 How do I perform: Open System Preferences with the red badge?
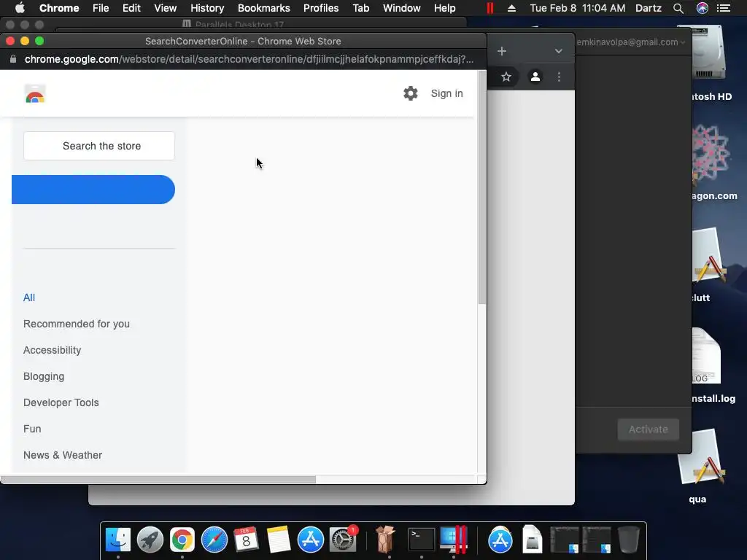pos(343,540)
